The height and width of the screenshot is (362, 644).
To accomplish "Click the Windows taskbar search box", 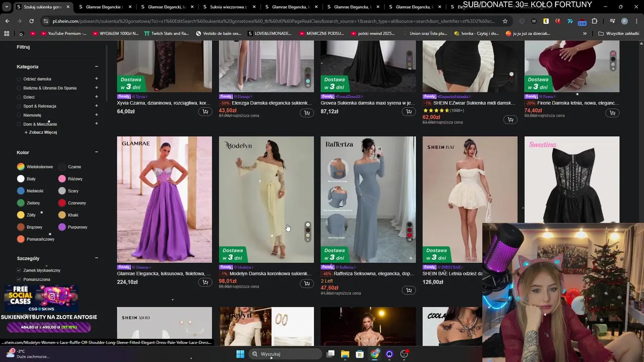I will click(286, 354).
